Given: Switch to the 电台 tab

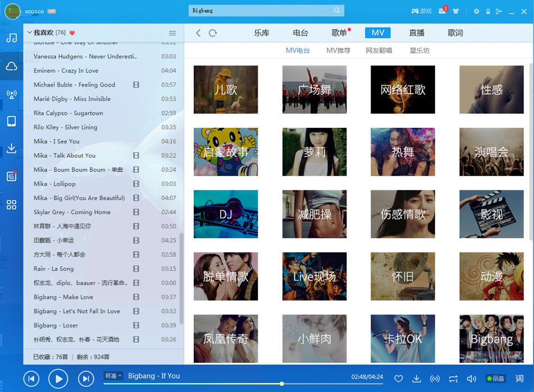Looking at the screenshot, I should pos(300,33).
